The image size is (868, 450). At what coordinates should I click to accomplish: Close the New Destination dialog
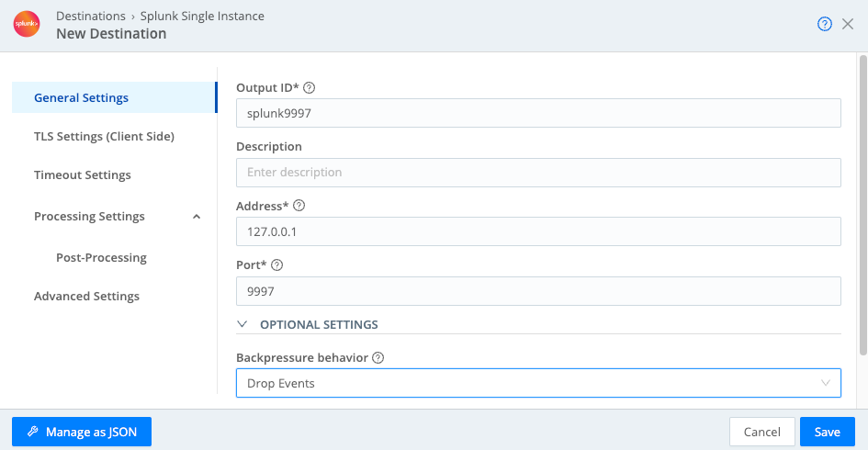tap(848, 24)
